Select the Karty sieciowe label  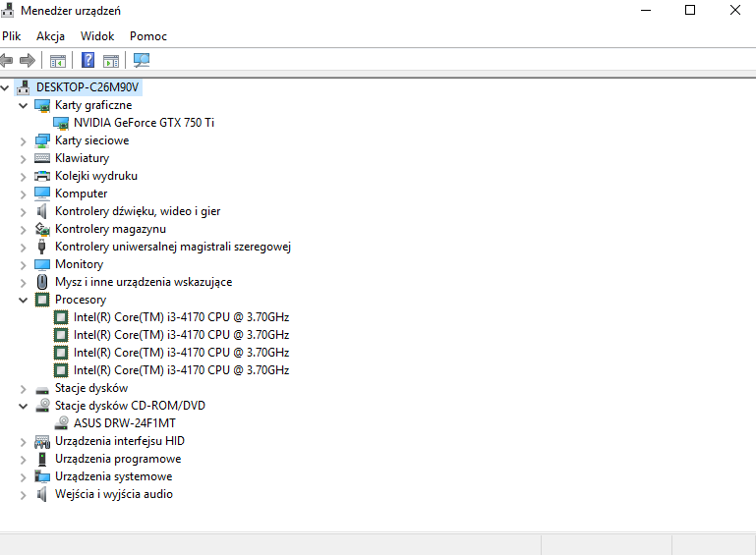pos(92,140)
